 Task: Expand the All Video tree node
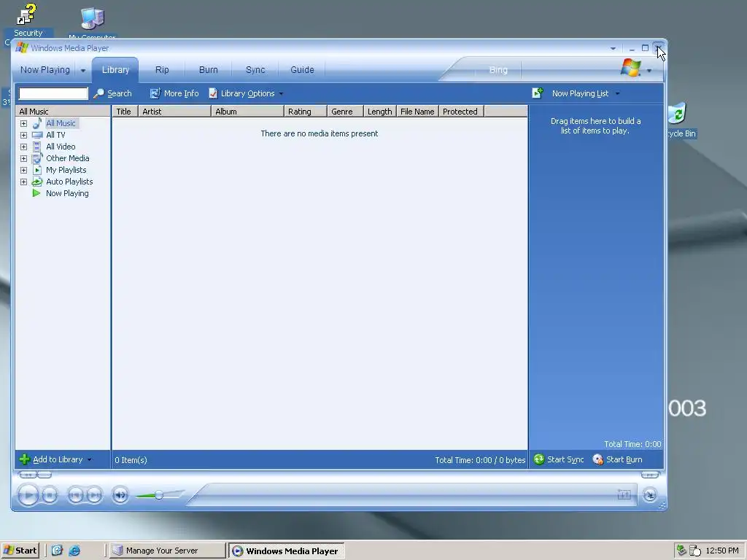(x=23, y=147)
